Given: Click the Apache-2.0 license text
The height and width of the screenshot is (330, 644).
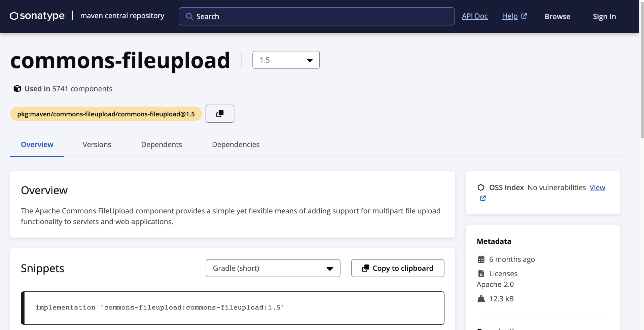Looking at the screenshot, I should [495, 284].
